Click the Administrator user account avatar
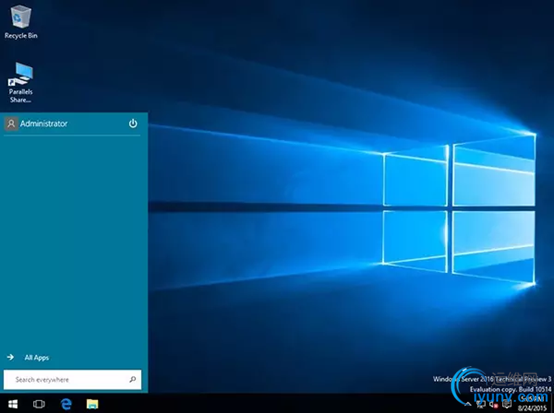 (11, 124)
